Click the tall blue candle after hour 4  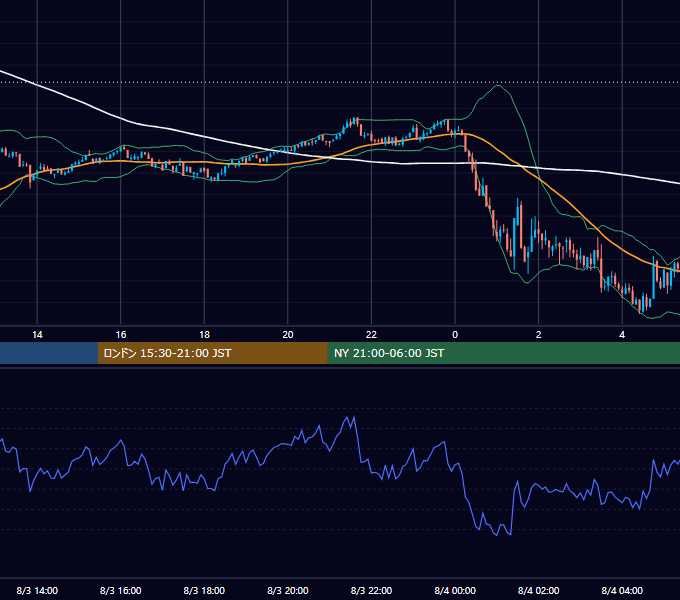click(654, 277)
